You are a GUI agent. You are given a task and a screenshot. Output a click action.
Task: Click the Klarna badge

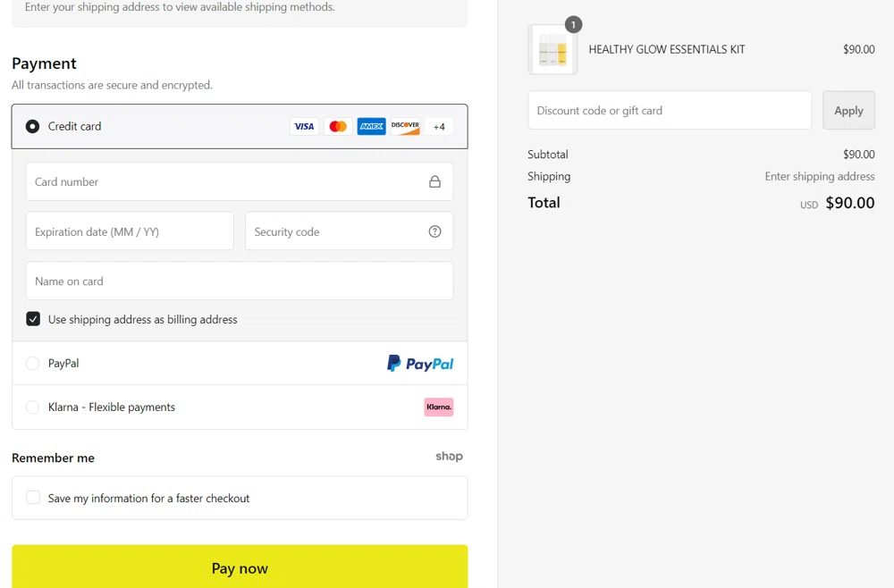[439, 407]
